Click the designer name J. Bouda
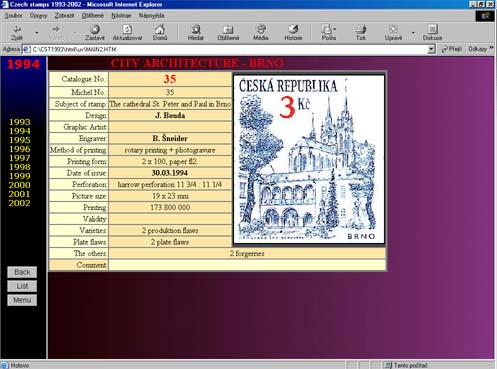The height and width of the screenshot is (369, 497). click(170, 116)
